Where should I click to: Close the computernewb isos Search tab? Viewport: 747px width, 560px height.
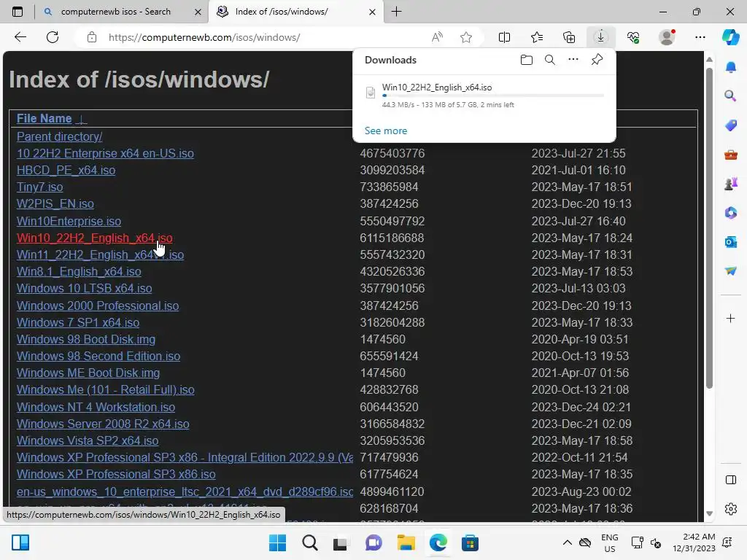pyautogui.click(x=198, y=12)
